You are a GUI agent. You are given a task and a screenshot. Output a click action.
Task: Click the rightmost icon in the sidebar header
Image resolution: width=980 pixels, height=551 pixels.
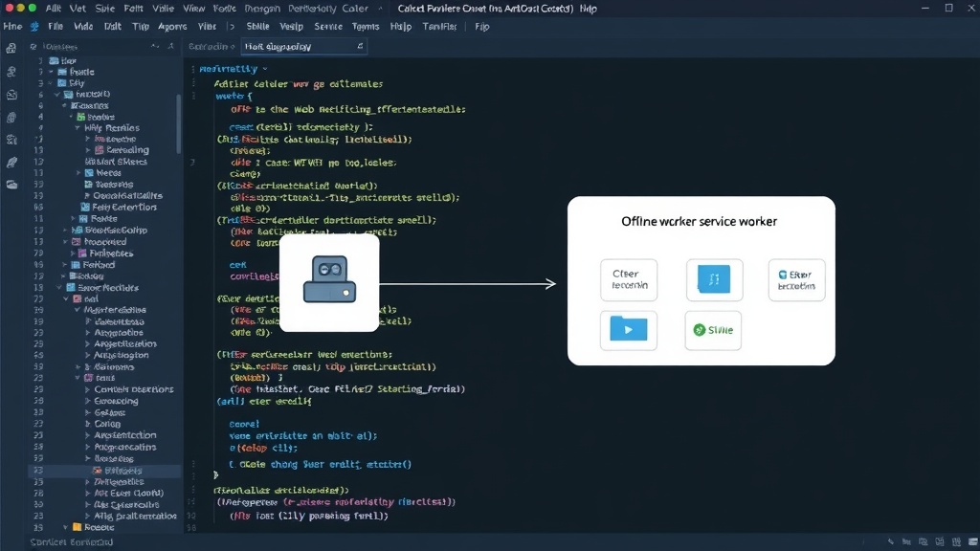[170, 46]
